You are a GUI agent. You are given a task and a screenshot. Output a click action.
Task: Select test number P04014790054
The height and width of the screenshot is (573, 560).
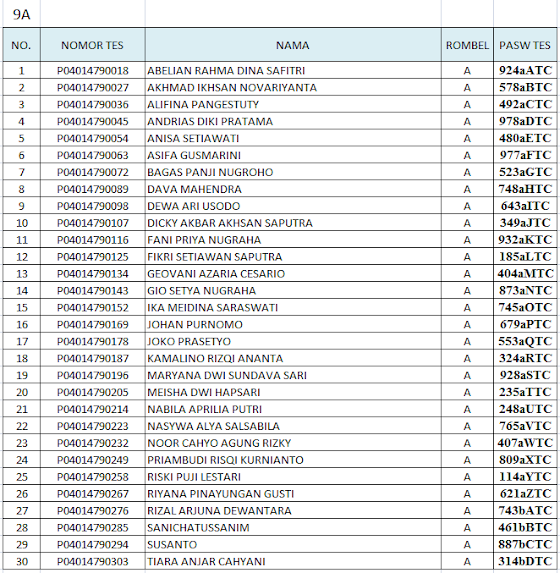pos(93,138)
